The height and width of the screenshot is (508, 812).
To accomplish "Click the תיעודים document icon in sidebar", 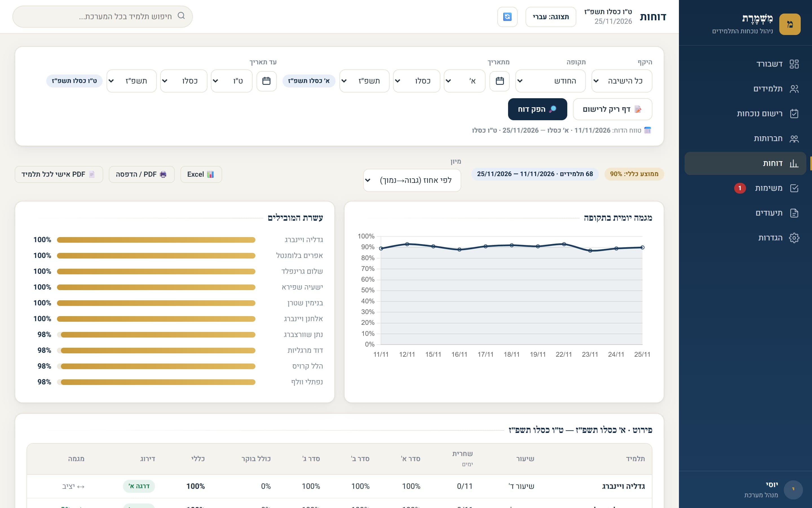I will coord(794,213).
